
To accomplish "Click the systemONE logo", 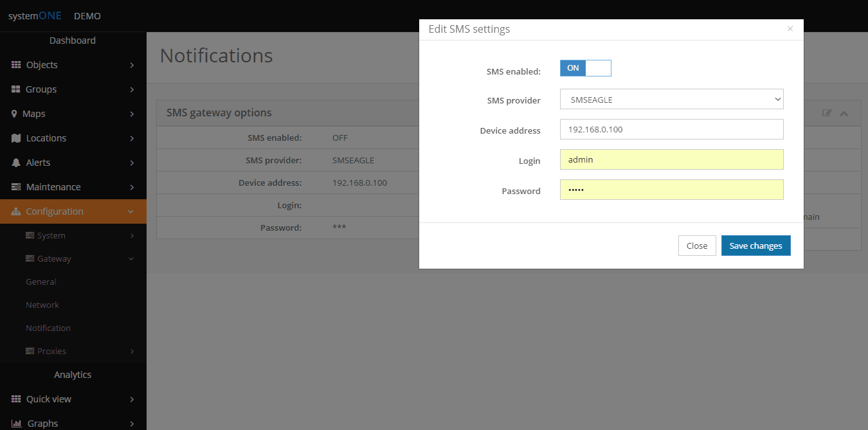I will point(35,16).
